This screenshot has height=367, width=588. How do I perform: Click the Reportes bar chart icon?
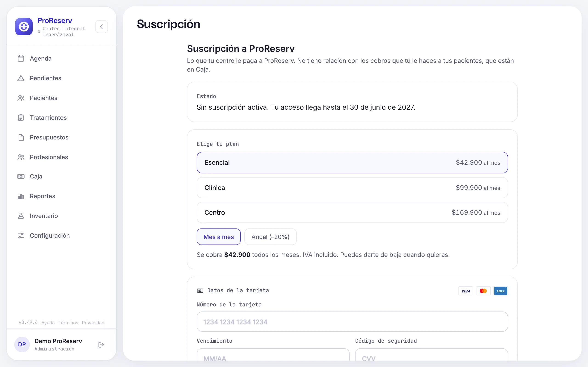[21, 196]
